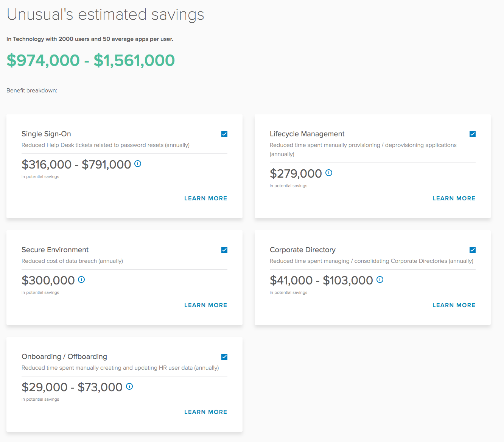Click the Unusual's estimated savings heading
The height and width of the screenshot is (442, 504).
[105, 15]
